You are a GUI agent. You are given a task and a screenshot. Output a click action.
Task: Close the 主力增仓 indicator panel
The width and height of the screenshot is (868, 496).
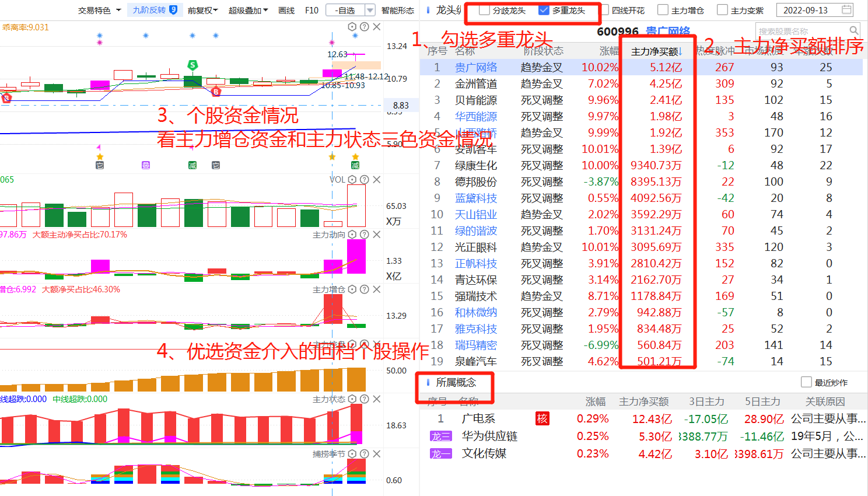click(x=377, y=289)
